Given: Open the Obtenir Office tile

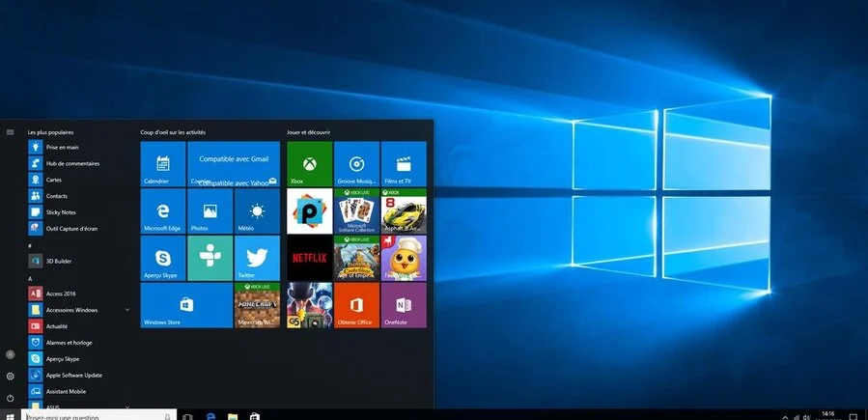Looking at the screenshot, I should pyautogui.click(x=356, y=305).
